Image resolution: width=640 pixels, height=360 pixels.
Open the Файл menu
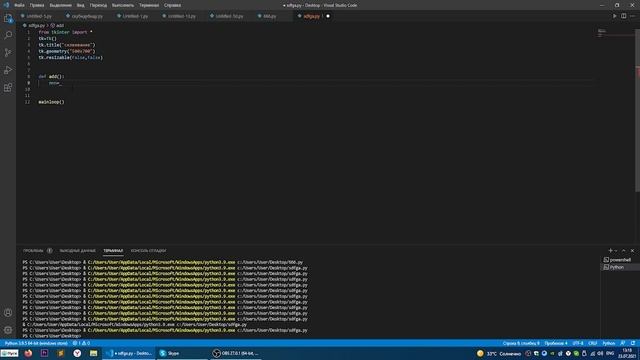tap(19, 5)
